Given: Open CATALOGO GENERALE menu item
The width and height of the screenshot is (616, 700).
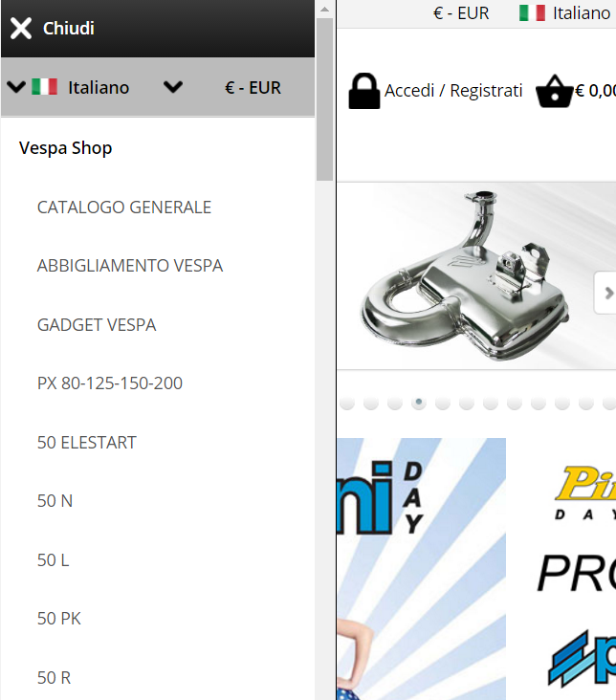Looking at the screenshot, I should (124, 208).
